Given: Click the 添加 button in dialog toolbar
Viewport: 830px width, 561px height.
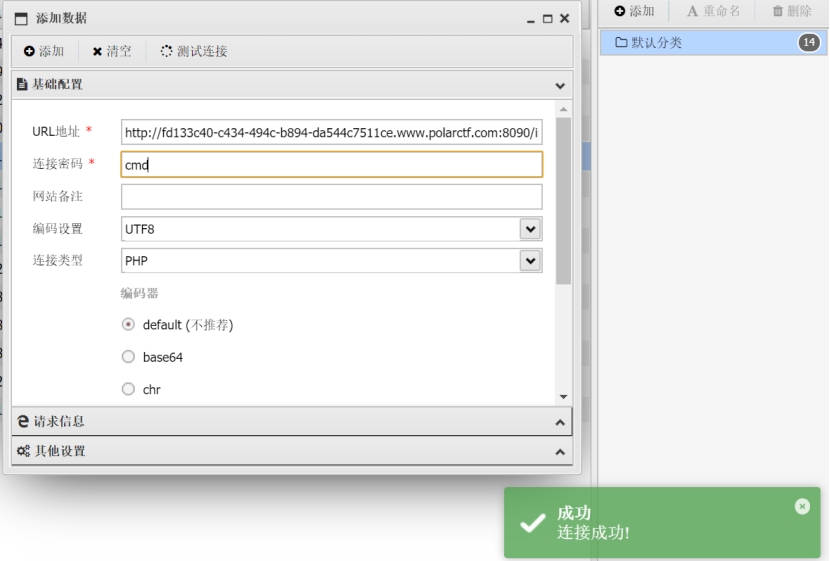Looking at the screenshot, I should coord(44,51).
